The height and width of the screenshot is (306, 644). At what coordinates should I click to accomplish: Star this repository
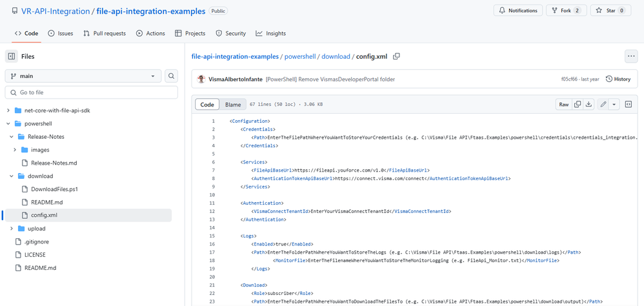610,10
